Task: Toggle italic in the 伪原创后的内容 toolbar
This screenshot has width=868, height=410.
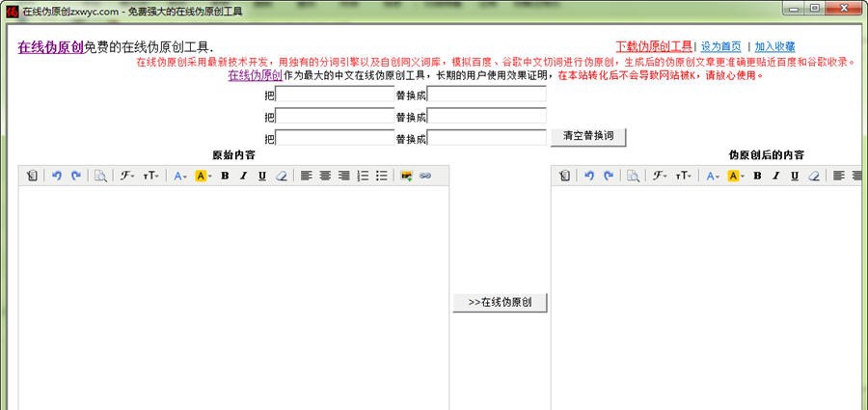Action: click(x=776, y=176)
